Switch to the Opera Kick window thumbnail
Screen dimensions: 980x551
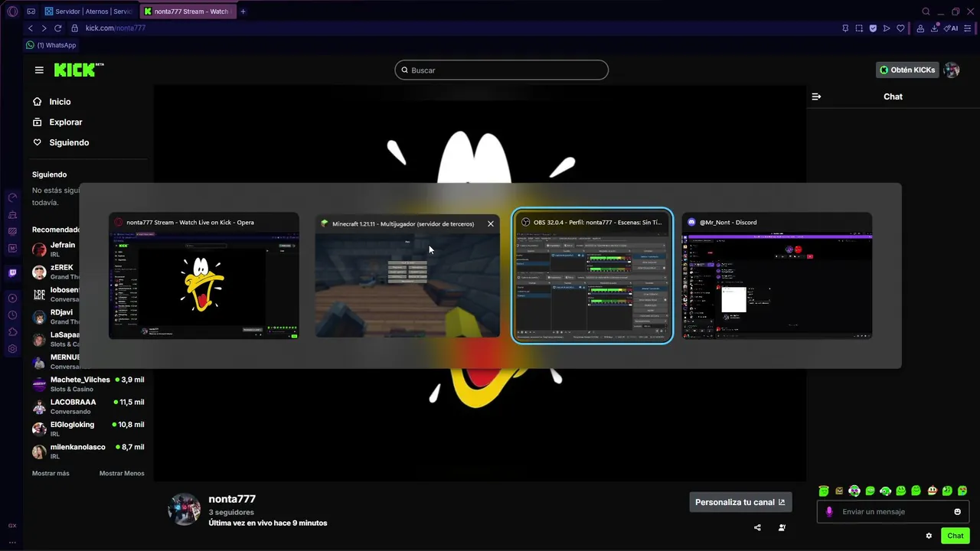(204, 276)
